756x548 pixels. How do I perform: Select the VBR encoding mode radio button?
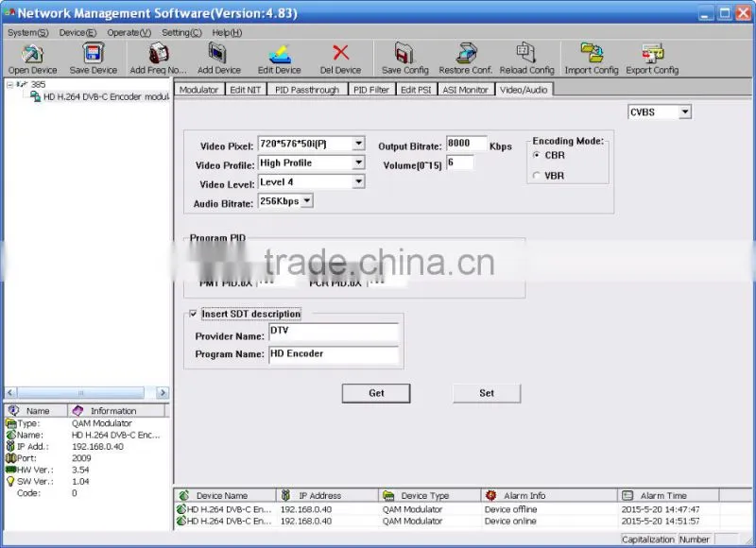coord(536,176)
